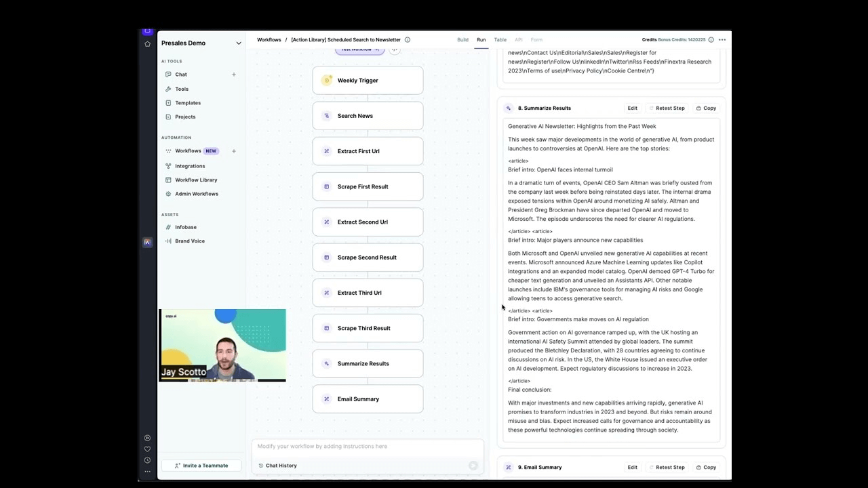Open the Integrations page
868x488 pixels.
(190, 165)
